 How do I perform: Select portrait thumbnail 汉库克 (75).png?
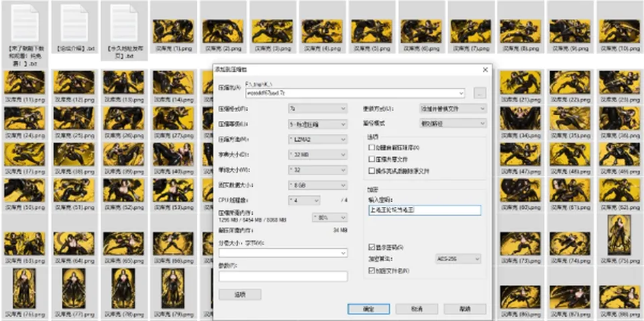coord(619,234)
